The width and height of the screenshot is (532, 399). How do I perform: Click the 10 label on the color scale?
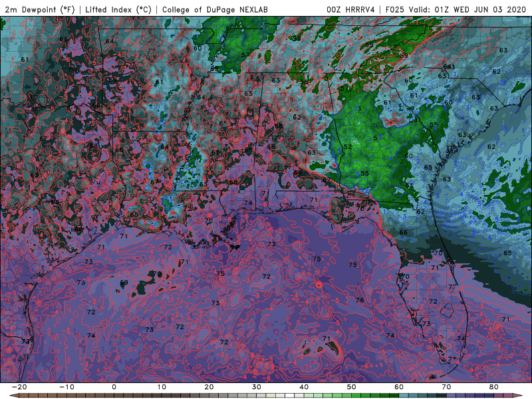[x=162, y=387]
